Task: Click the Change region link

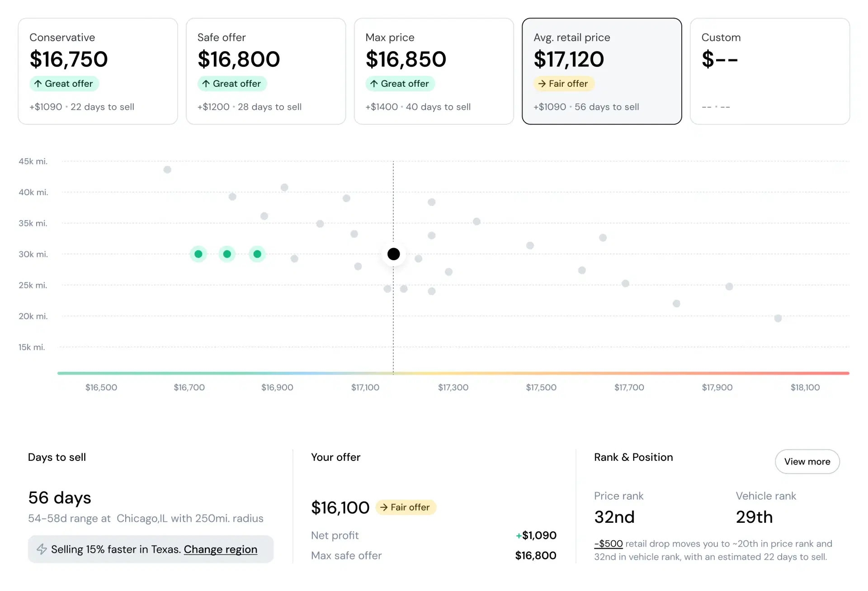Action: tap(221, 549)
